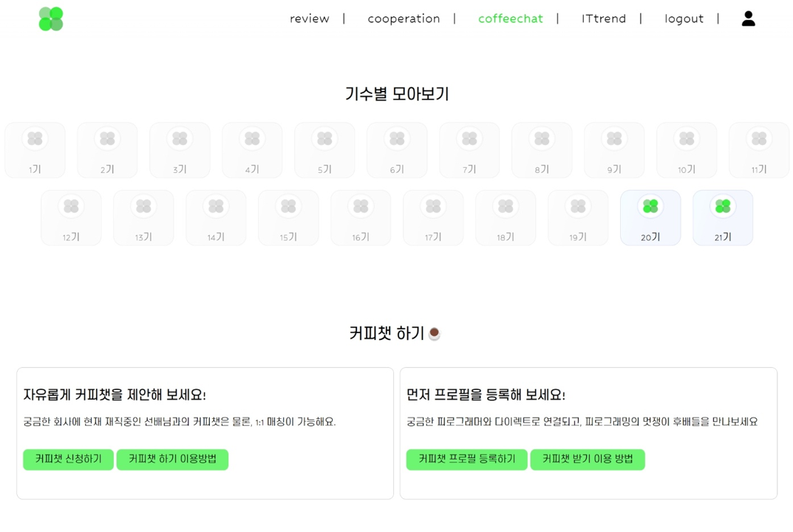
Task: Open the 8기 cohort icon
Action: pyautogui.click(x=542, y=149)
